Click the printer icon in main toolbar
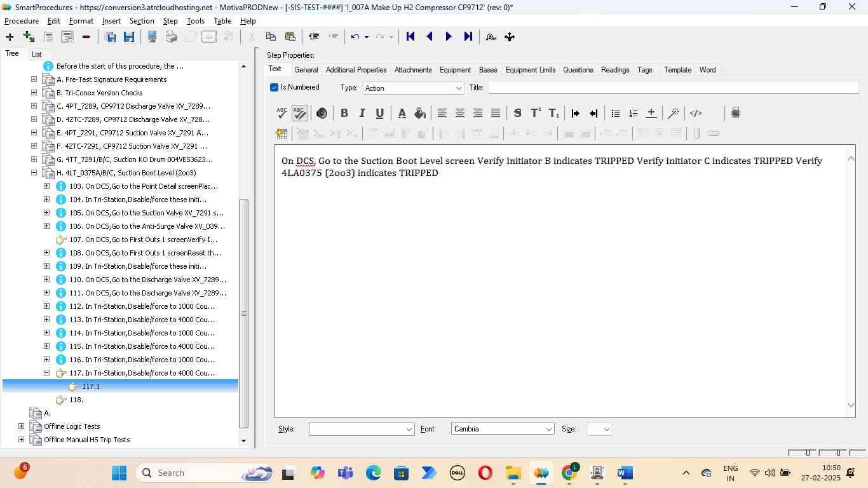Screen dimensions: 868x488 pyautogui.click(x=171, y=37)
